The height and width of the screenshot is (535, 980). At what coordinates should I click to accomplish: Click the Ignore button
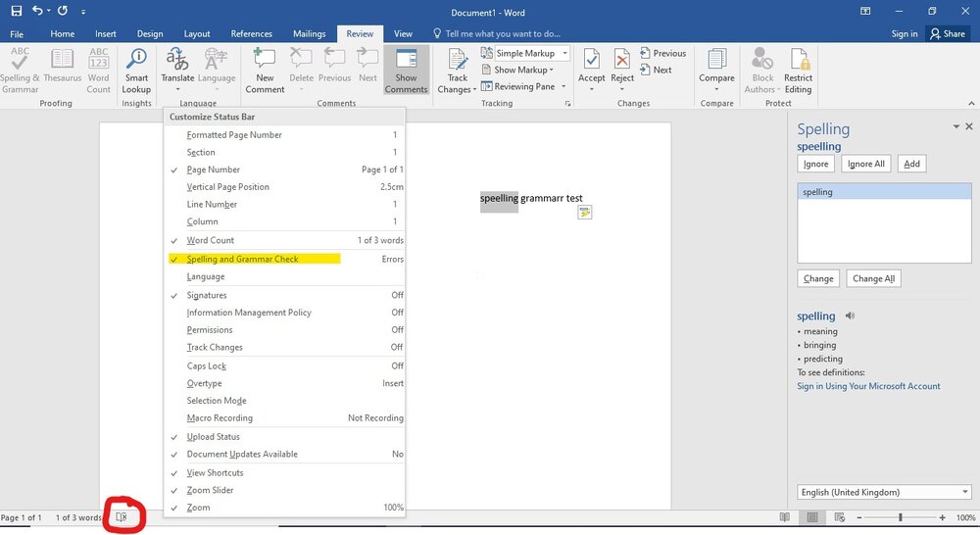point(815,164)
